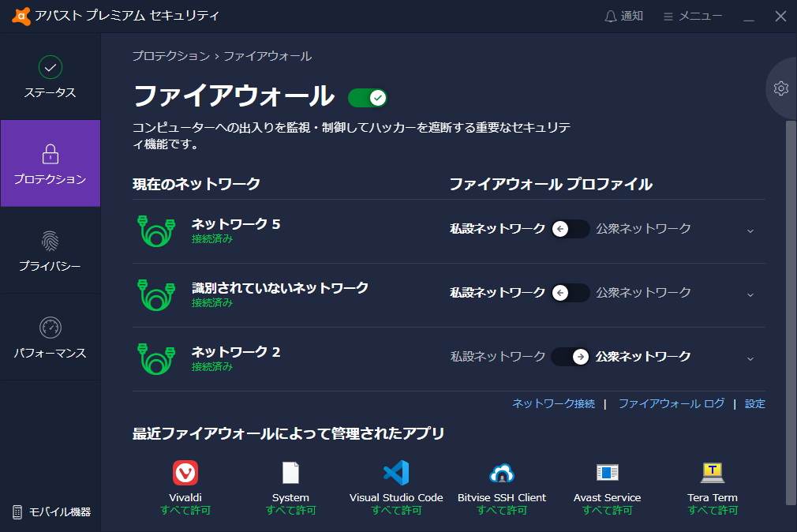Click the Avast logo in the title bar
Viewport: 797px width, 532px height.
pyautogui.click(x=21, y=16)
